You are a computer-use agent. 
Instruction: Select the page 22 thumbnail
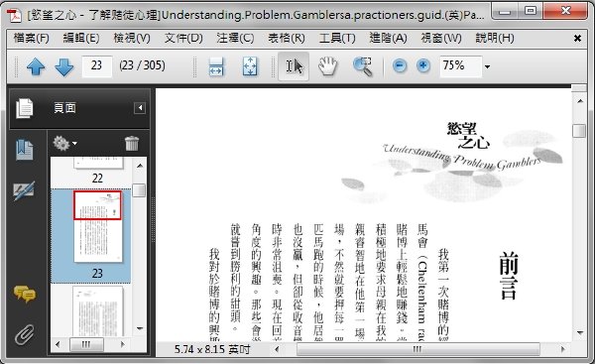coord(97,171)
